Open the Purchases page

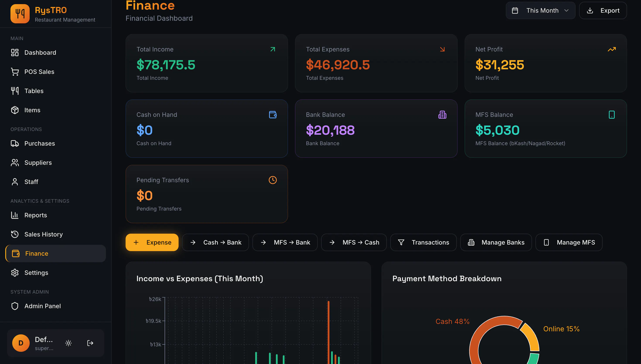tap(56, 143)
